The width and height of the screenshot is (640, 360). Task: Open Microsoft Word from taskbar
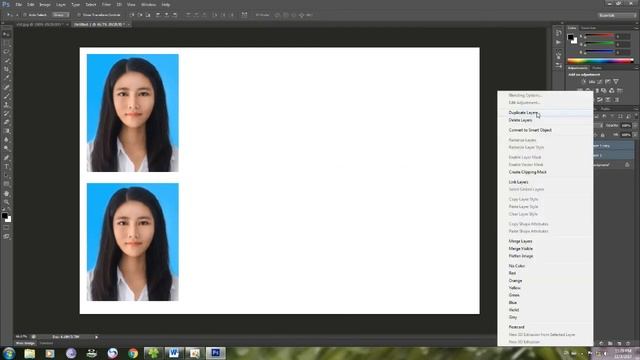click(x=174, y=353)
